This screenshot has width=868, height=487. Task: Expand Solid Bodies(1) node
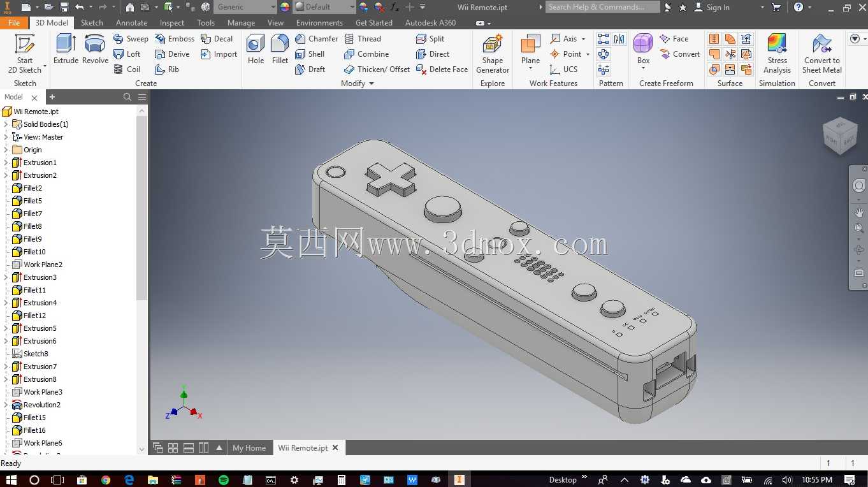tap(6, 124)
